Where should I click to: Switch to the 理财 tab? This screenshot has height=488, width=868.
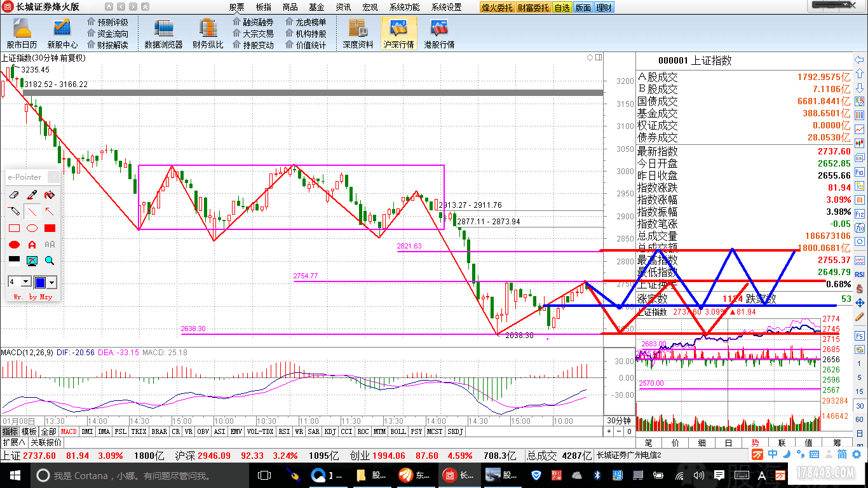pos(604,8)
